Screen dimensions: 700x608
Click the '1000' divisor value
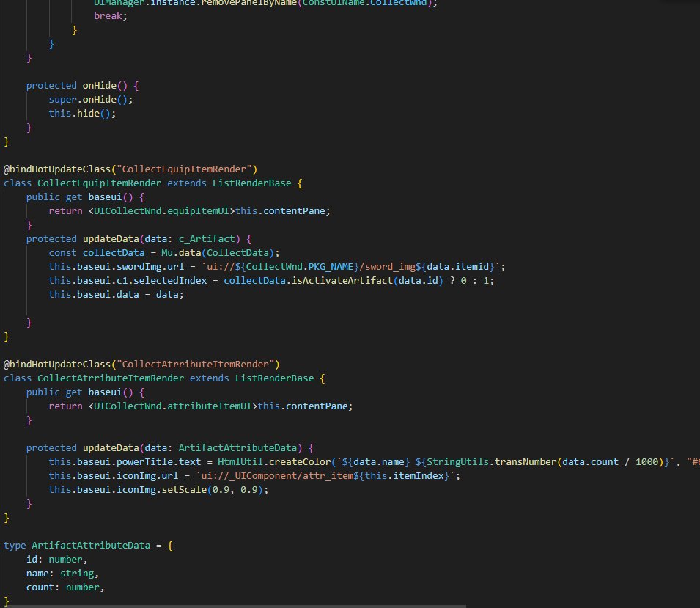pos(646,461)
